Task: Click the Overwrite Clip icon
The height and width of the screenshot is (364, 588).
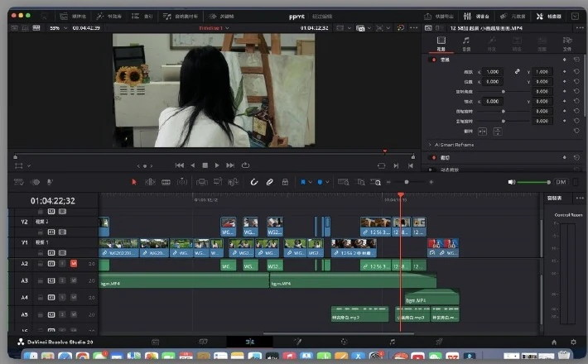Action: (x=218, y=182)
